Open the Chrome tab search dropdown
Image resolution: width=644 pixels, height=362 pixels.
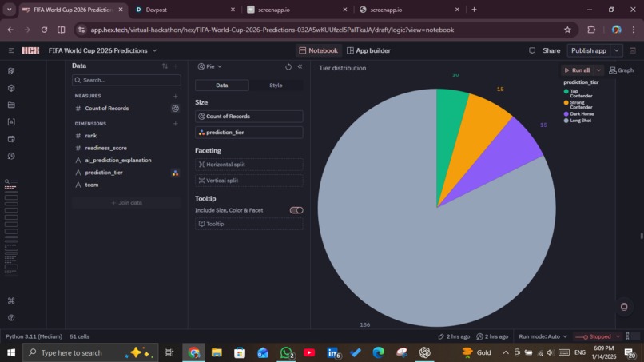coord(9,9)
